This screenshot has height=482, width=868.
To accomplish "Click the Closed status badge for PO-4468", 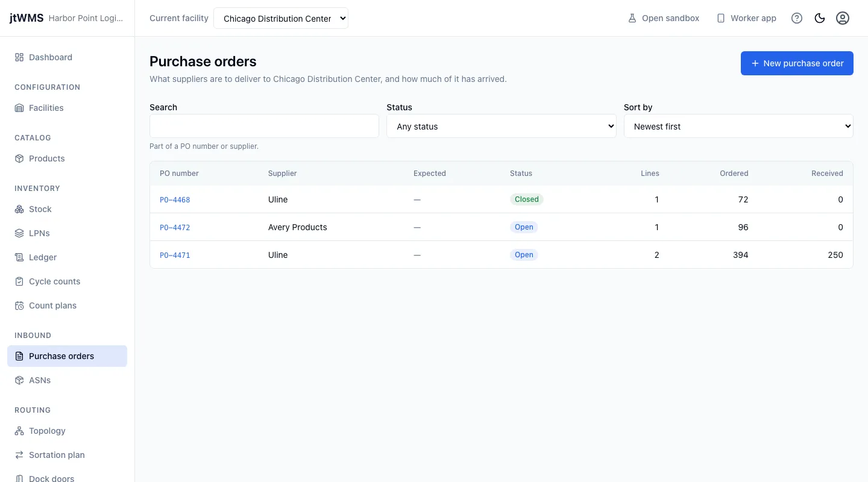I will tap(527, 199).
